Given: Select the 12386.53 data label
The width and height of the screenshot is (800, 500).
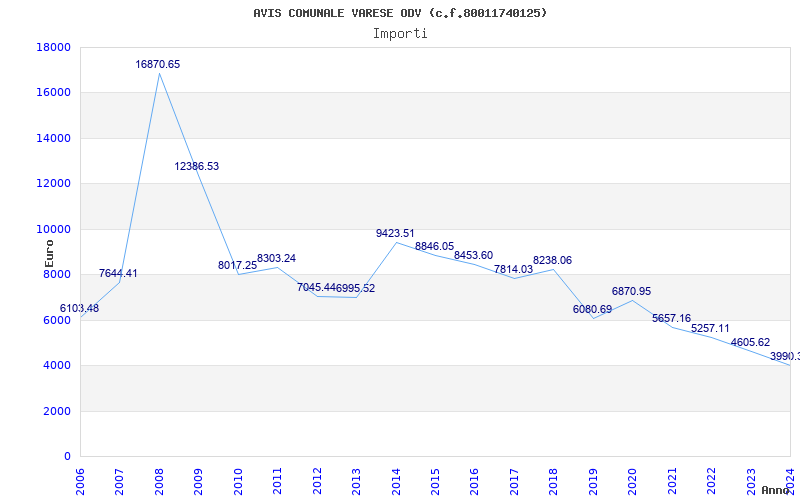Looking at the screenshot, I should point(196,166).
